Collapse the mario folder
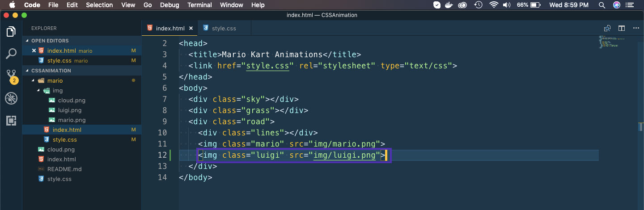The image size is (644, 210). coord(82,80)
